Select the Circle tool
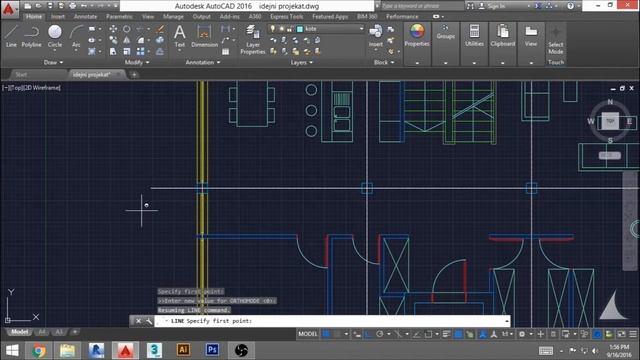640x360 pixels. pos(55,36)
